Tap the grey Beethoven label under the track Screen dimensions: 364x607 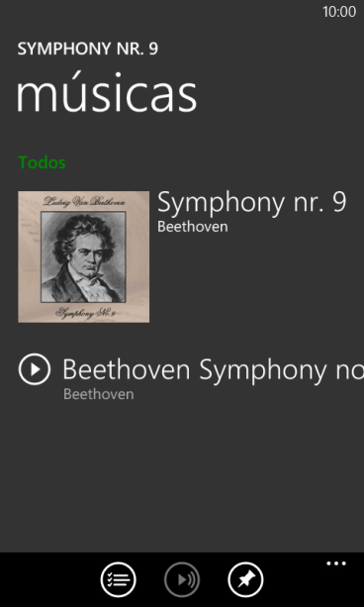click(99, 394)
